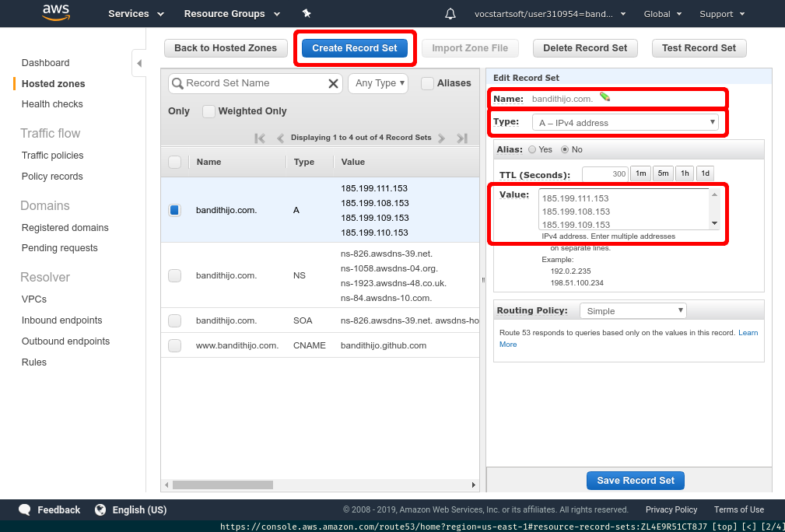Image resolution: width=785 pixels, height=532 pixels.
Task: Open the Any Type filter dropdown
Action: pyautogui.click(x=378, y=83)
